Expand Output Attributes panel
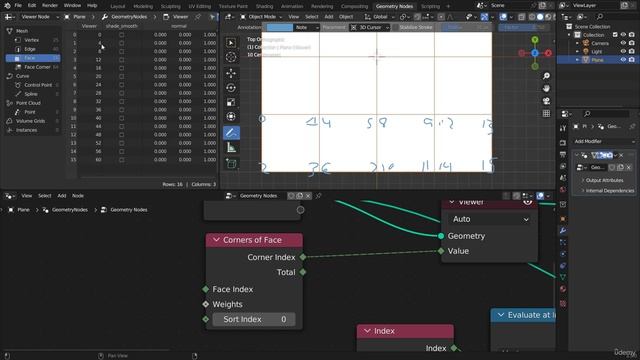 point(604,180)
